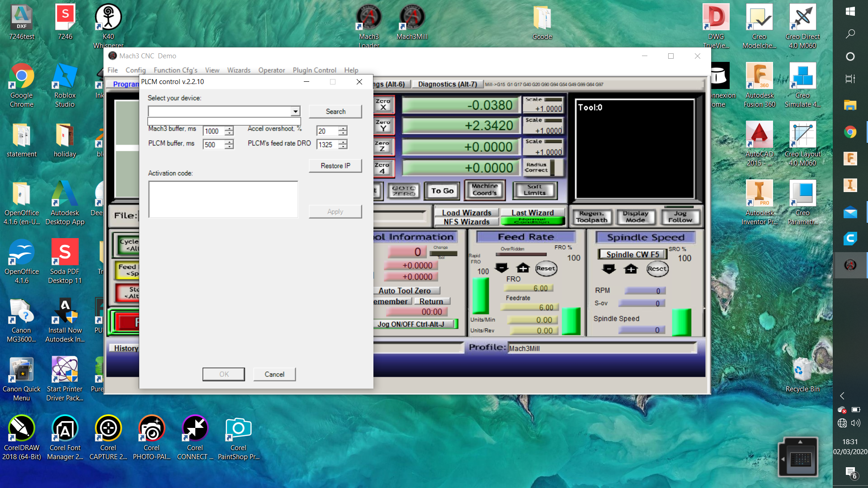This screenshot has height=488, width=868.
Task: Click the Spindle Speed Reset round button
Action: coord(657,269)
